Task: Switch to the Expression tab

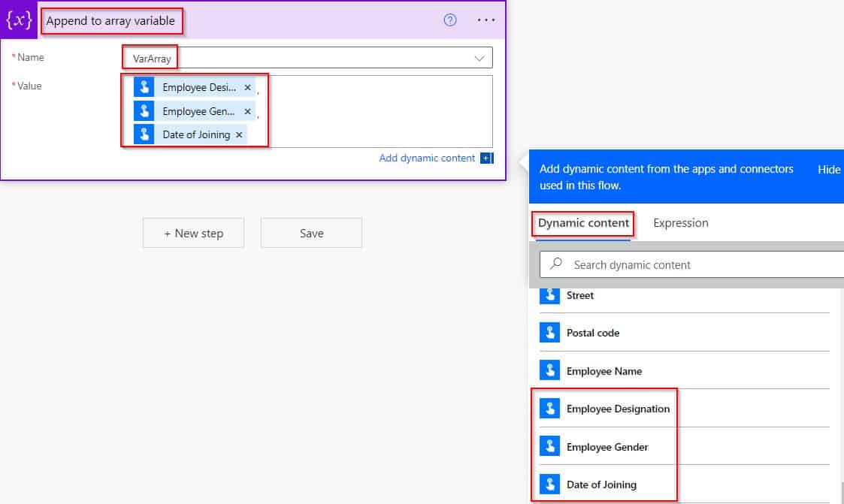Action: tap(680, 223)
